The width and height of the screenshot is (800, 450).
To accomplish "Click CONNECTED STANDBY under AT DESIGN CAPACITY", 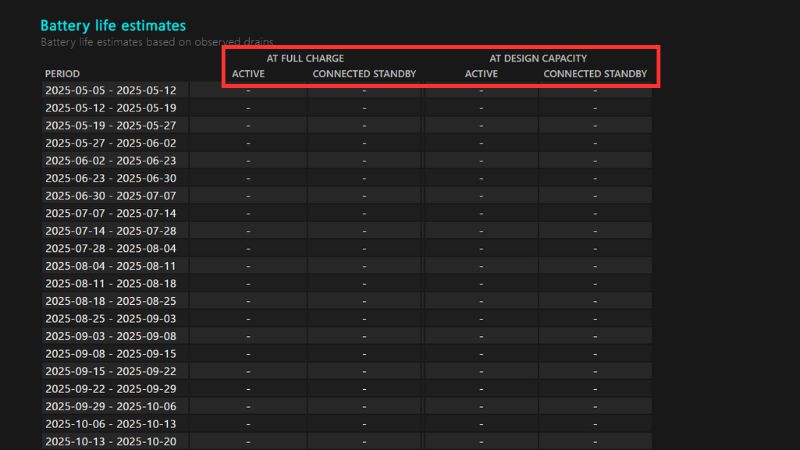I will (x=595, y=74).
